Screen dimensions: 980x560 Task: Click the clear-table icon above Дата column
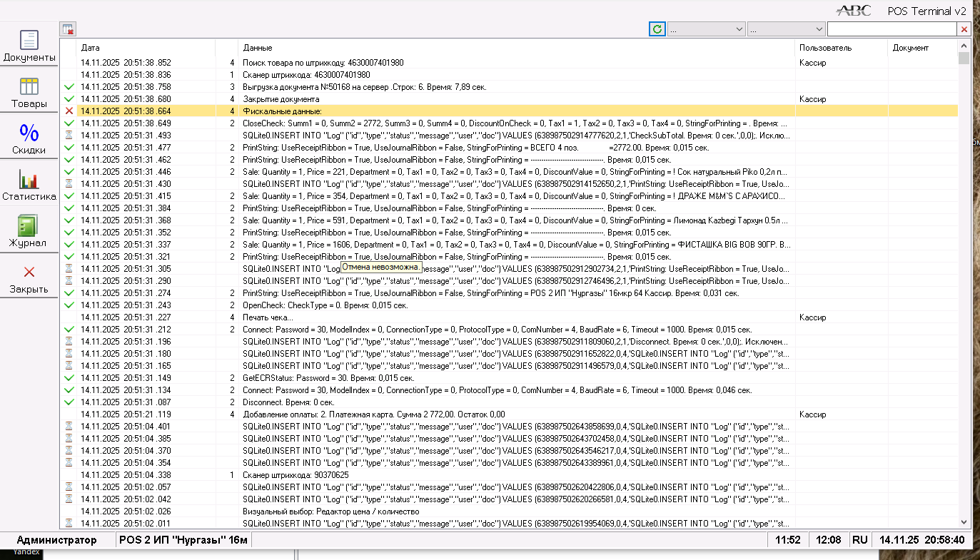point(69,29)
